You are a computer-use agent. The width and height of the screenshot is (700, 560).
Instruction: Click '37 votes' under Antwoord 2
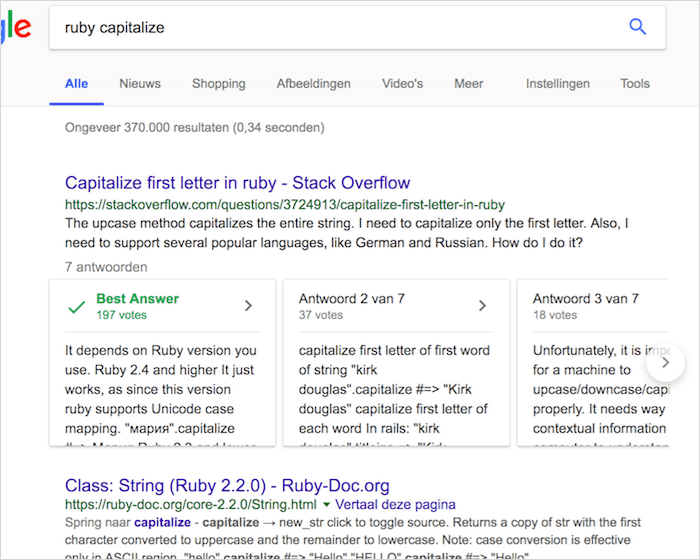[321, 315]
